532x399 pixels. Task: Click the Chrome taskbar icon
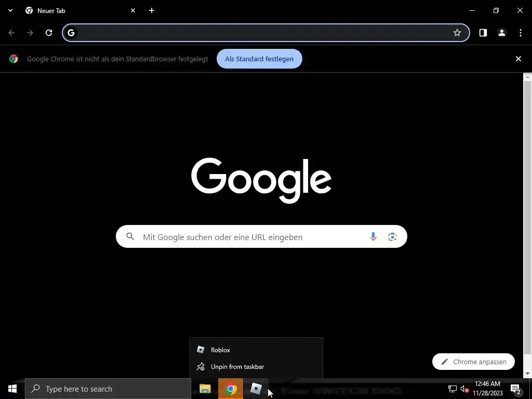point(231,389)
